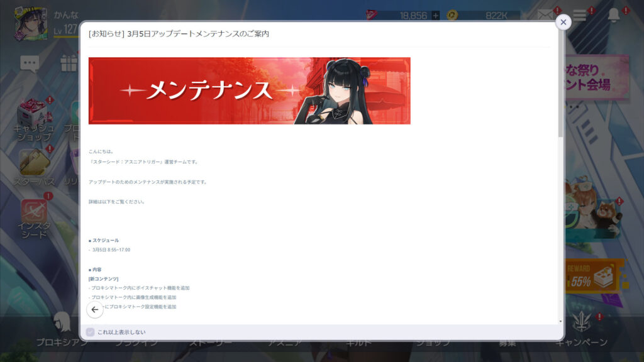Screen dimensions: 644x362
Task: Click the back arrow in the notice
Action: pos(94,309)
